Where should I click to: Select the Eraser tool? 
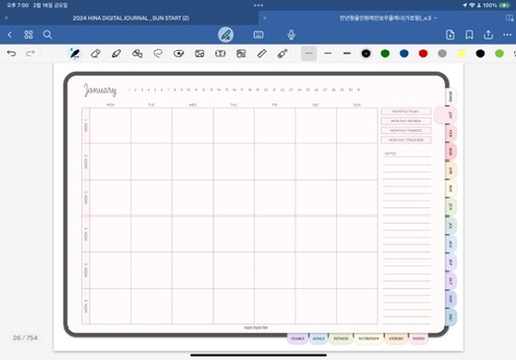(96, 53)
